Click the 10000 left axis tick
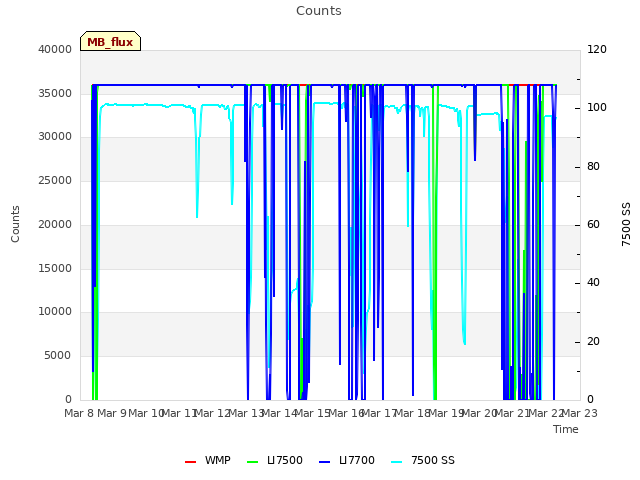The image size is (640, 480). tap(55, 311)
